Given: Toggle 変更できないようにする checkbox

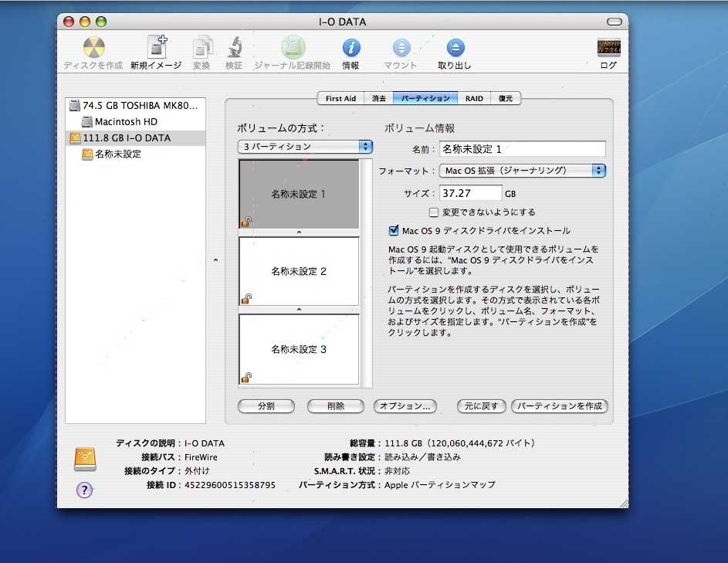Looking at the screenshot, I should tap(434, 212).
